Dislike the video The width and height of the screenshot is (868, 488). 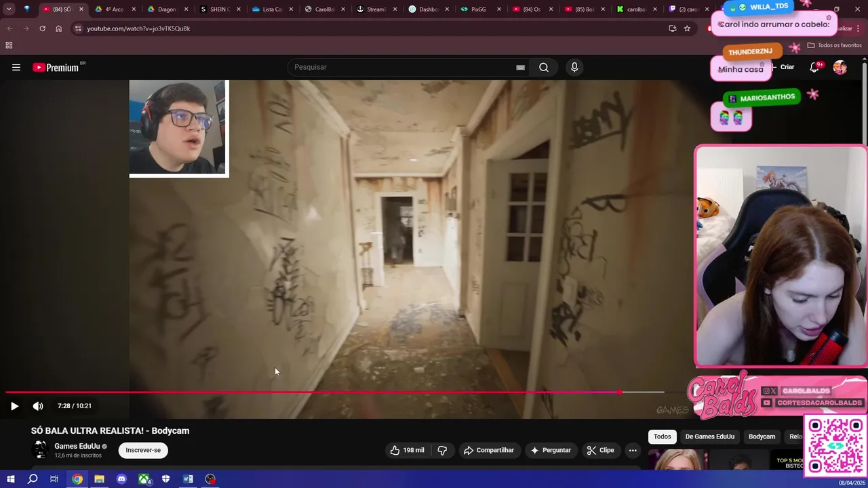point(442,450)
